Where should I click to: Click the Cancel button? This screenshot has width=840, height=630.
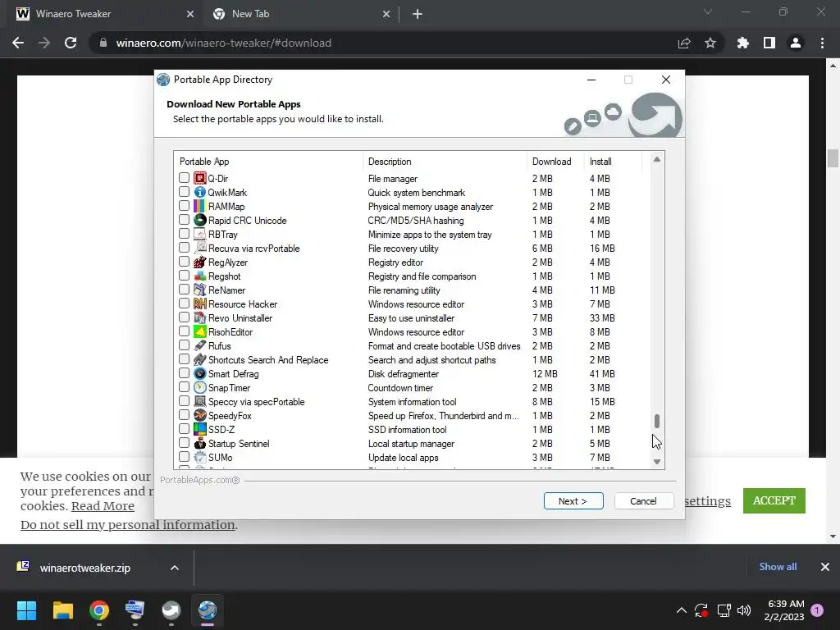(x=643, y=501)
